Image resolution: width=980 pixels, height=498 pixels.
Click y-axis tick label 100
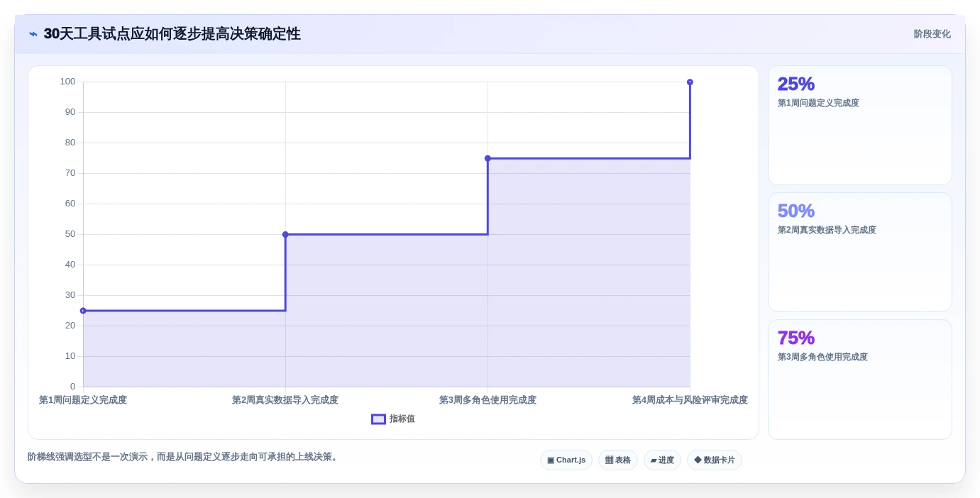tap(67, 82)
